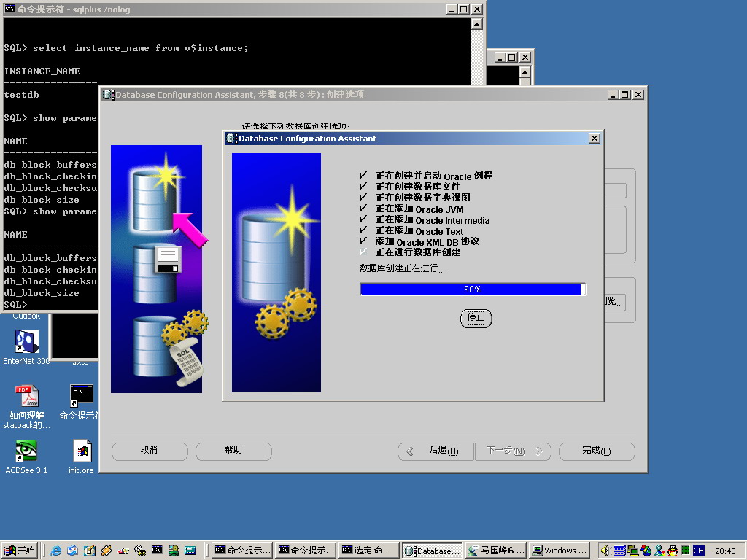Click the scroll-up arrow in background console window
The height and width of the screenshot is (560, 747).
click(525, 72)
